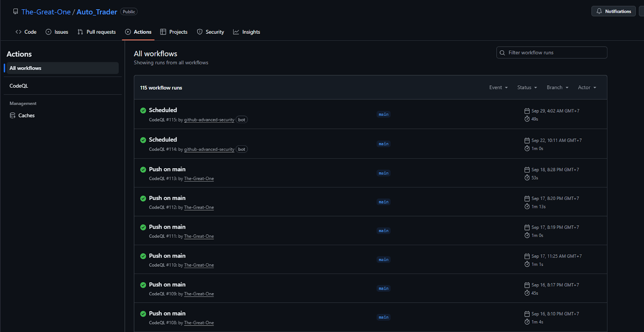644x332 pixels.
Task: Click the bell icon in Notifications button
Action: pos(599,11)
